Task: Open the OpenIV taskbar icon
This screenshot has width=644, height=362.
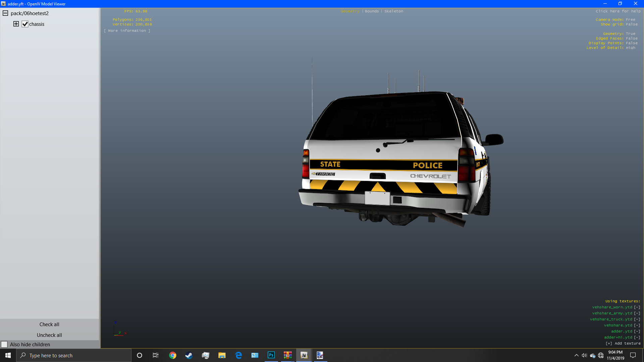Action: 304,355
